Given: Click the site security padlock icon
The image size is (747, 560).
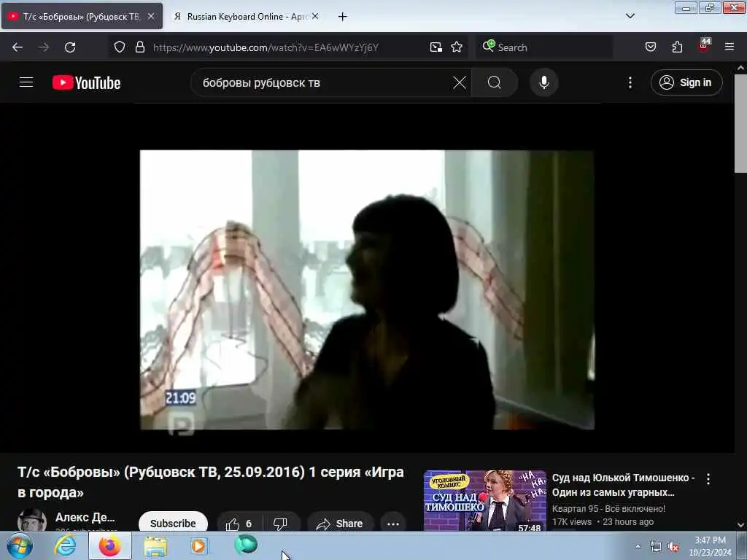Looking at the screenshot, I should point(139,47).
